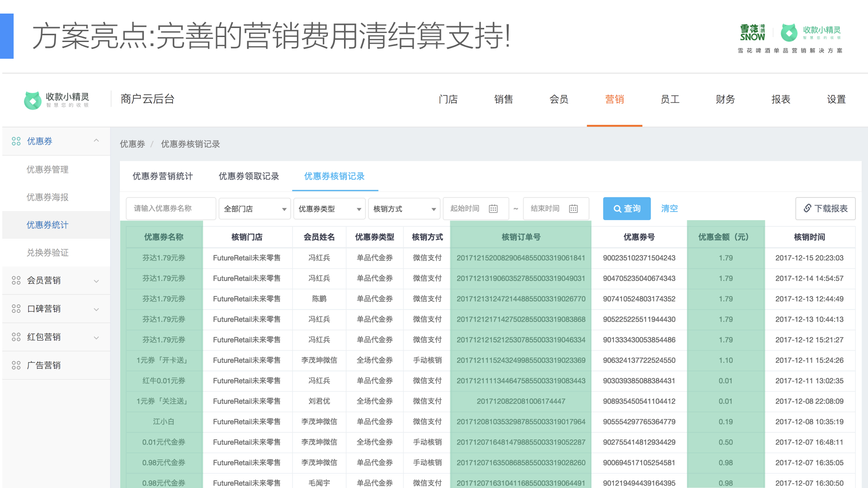Viewport: 868px width, 488px height.
Task: Click the 优惠券名称 column header
Action: pyautogui.click(x=164, y=237)
